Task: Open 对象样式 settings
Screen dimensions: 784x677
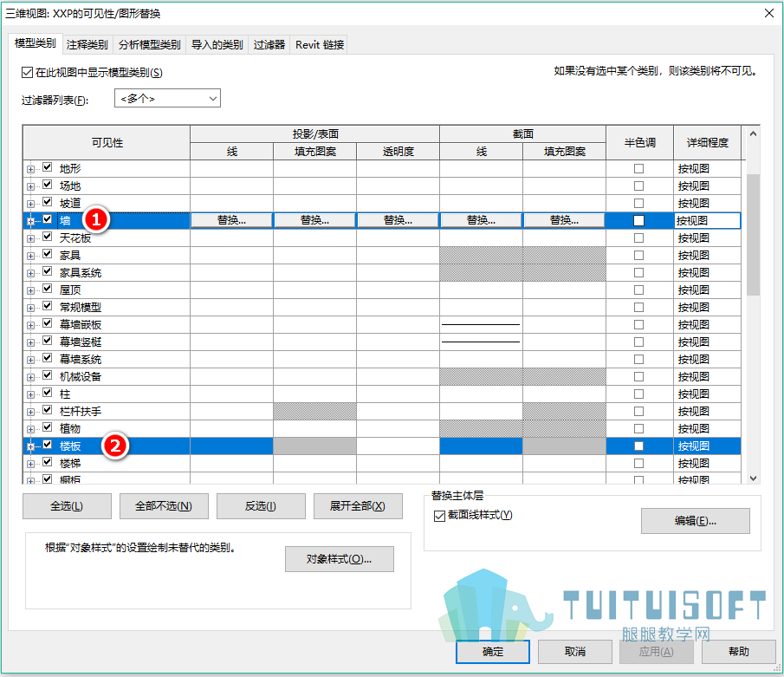Action: pos(339,559)
